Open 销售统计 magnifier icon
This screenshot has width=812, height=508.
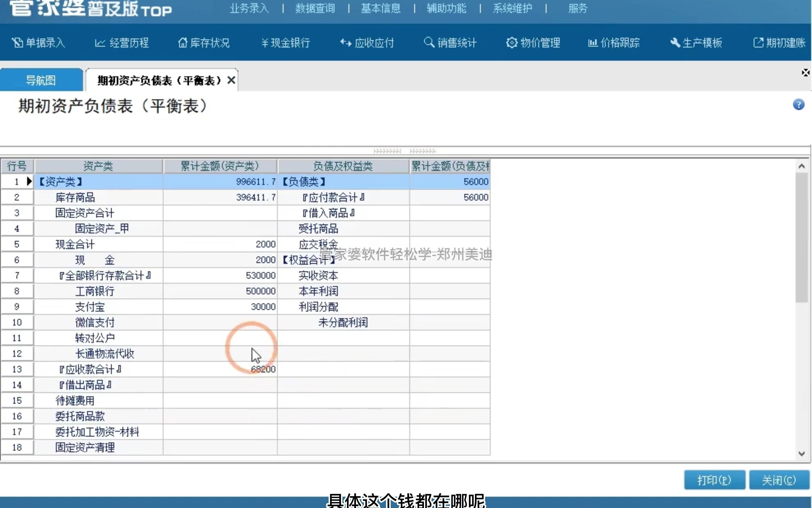[429, 42]
